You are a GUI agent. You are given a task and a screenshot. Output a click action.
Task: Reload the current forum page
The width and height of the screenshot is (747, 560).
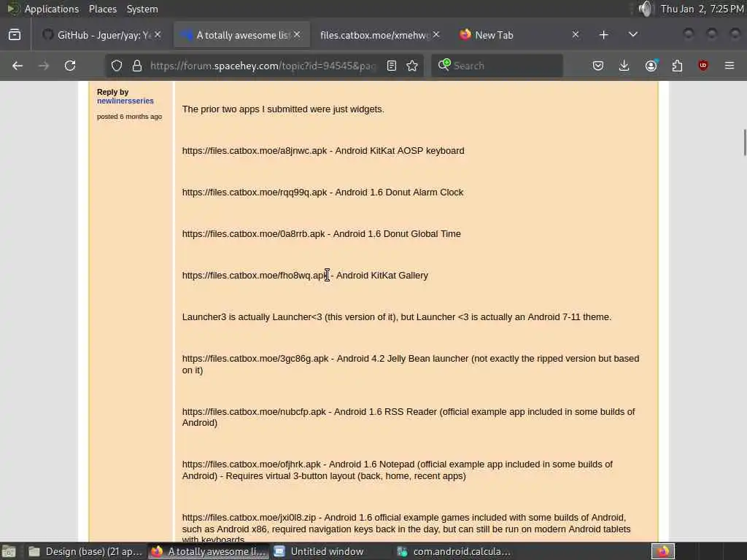pyautogui.click(x=70, y=66)
